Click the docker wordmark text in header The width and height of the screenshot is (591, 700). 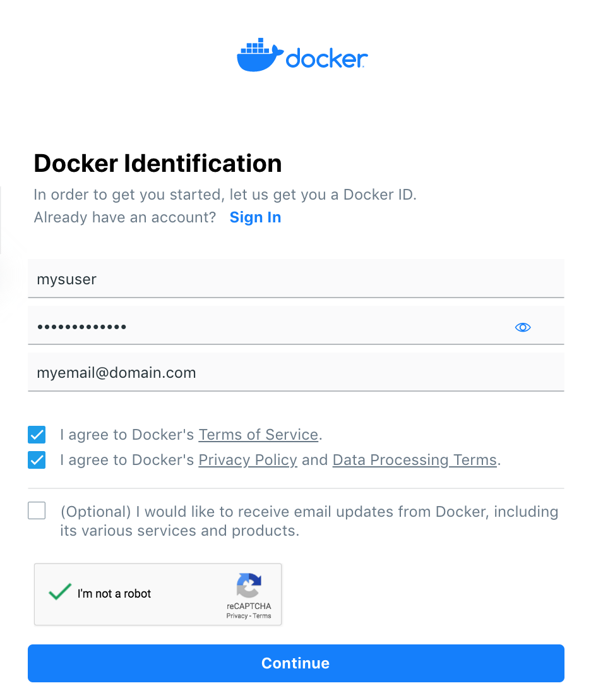tap(326, 58)
